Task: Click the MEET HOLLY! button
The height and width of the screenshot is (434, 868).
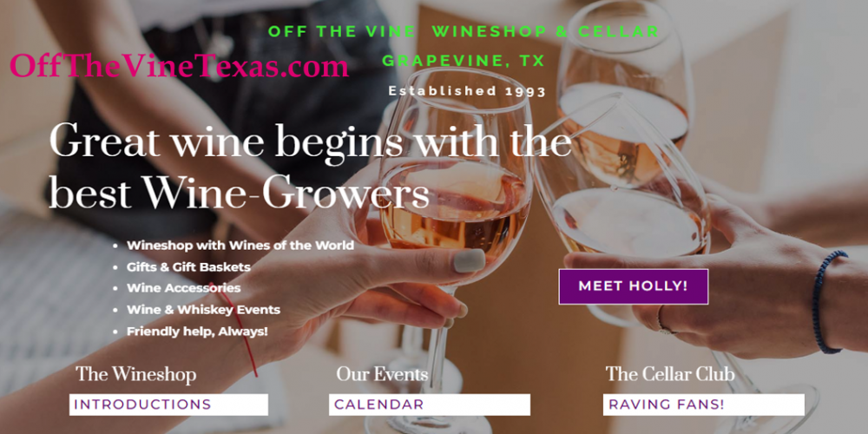Action: [x=634, y=286]
